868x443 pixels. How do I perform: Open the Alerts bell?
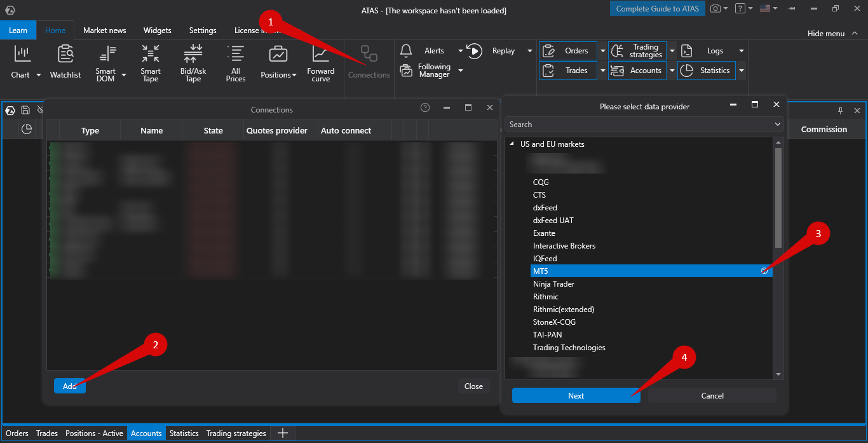point(406,51)
